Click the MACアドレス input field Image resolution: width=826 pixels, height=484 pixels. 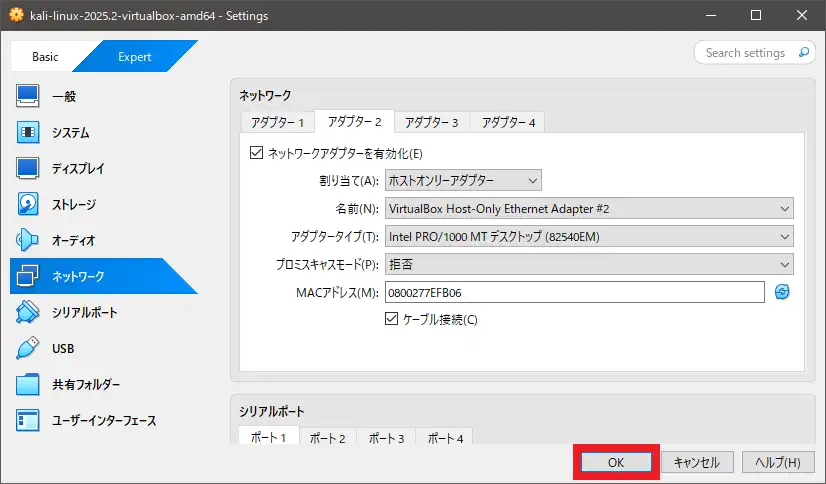point(575,292)
